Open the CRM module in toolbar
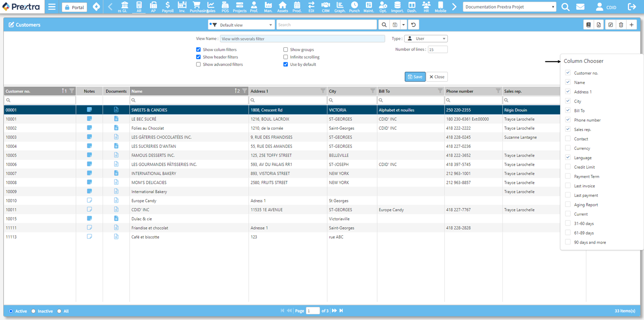The image size is (644, 320). tap(326, 7)
